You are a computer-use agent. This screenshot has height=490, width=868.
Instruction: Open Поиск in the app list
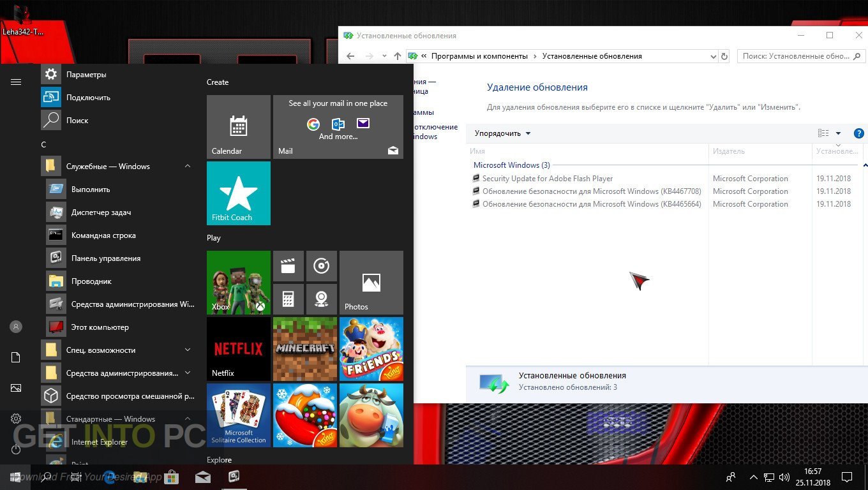coord(118,121)
